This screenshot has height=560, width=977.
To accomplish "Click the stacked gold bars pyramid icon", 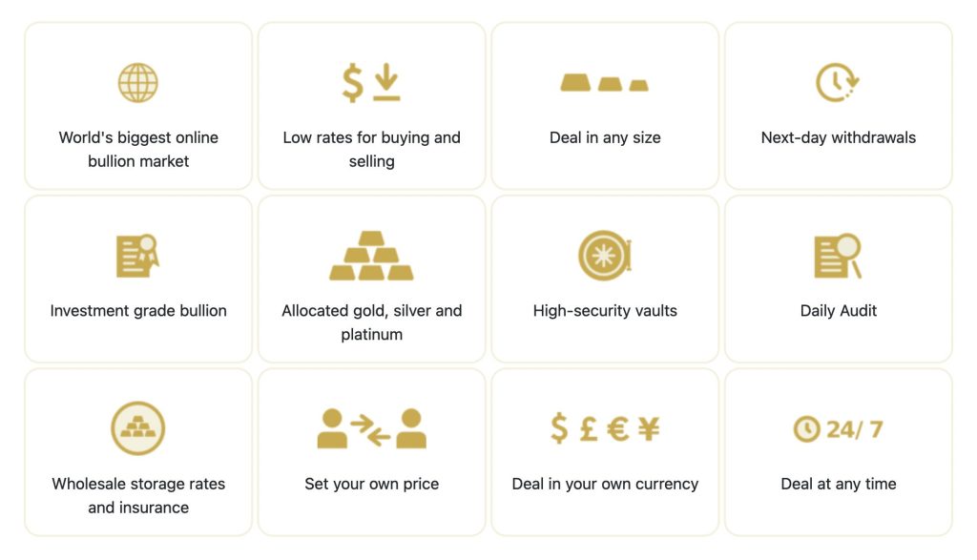I will click(371, 256).
